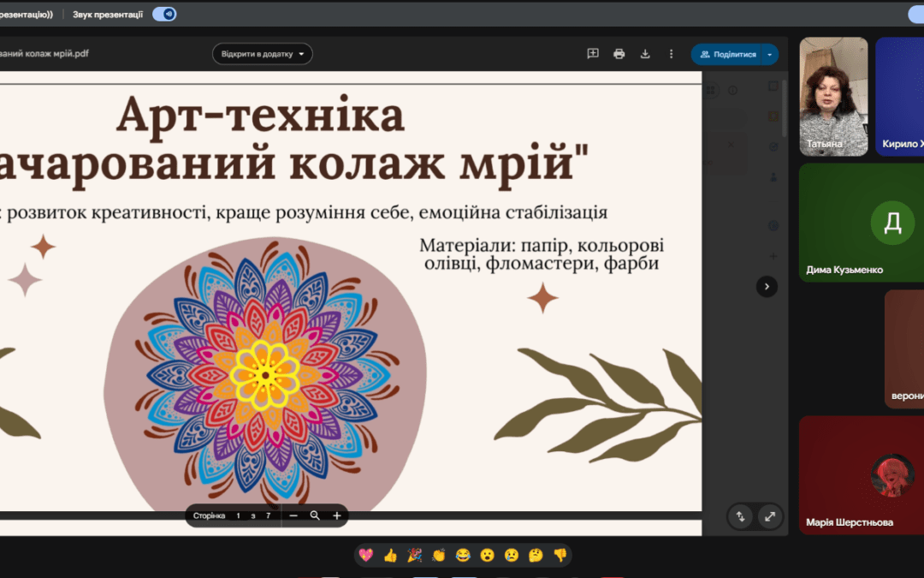
Task: Expand the presentation to full screen
Action: tap(770, 516)
